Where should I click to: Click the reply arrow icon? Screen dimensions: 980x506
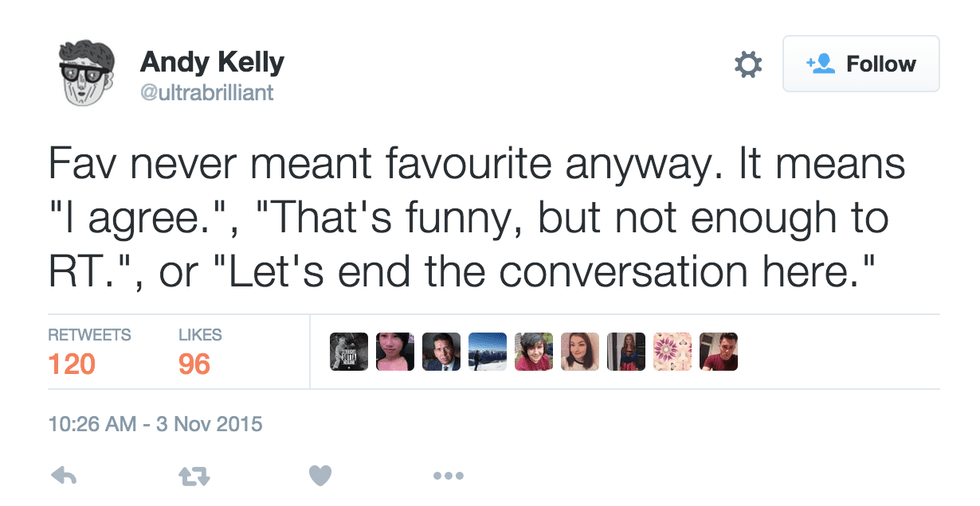[x=63, y=476]
